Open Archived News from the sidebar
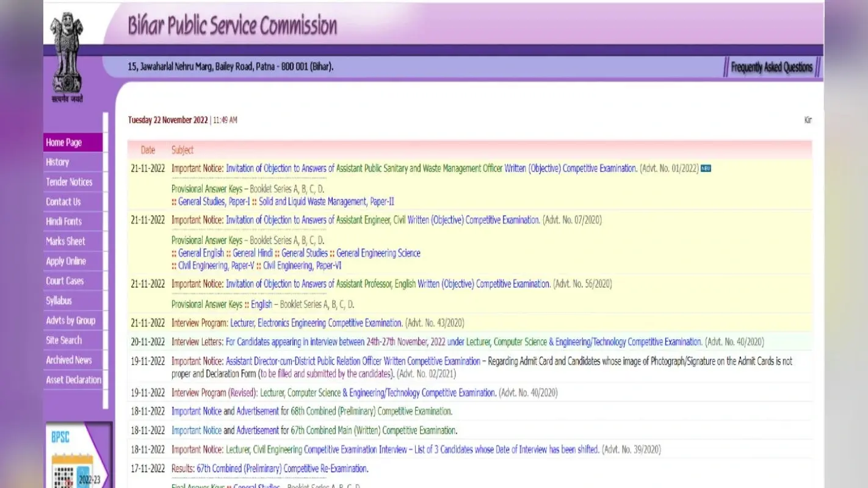 point(73,360)
